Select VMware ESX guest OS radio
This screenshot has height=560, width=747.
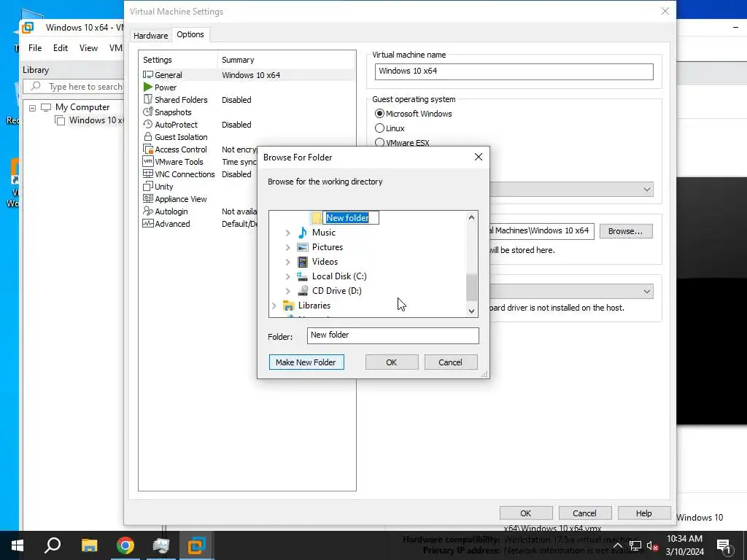379,142
